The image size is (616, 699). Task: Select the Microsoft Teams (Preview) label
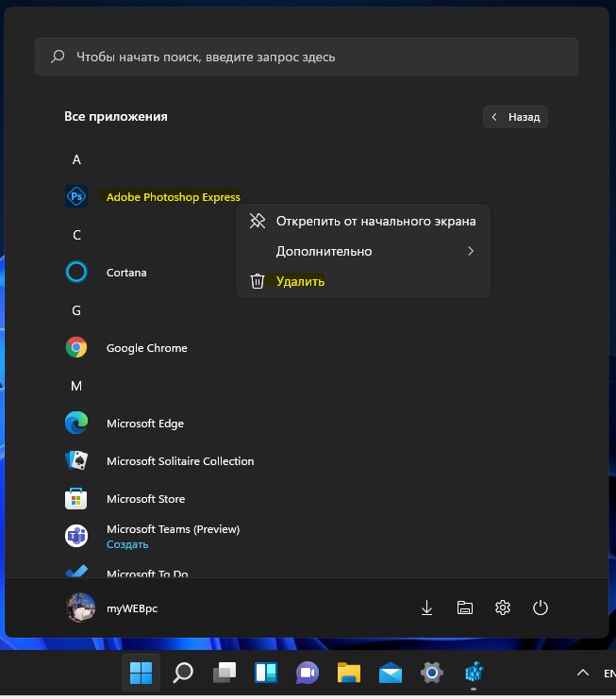(173, 529)
